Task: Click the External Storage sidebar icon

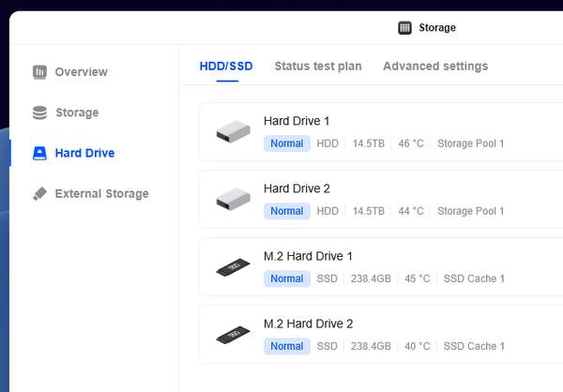Action: coord(39,194)
